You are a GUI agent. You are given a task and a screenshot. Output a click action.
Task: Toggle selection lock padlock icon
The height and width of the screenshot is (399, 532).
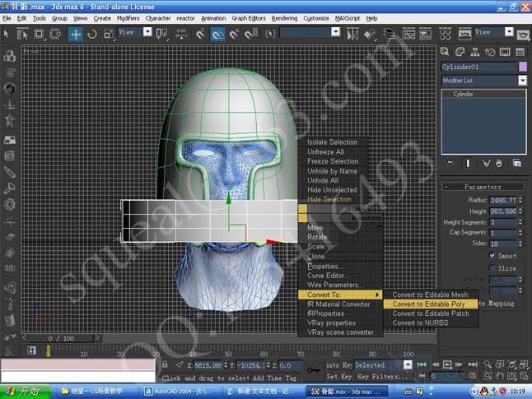pyautogui.click(x=165, y=364)
